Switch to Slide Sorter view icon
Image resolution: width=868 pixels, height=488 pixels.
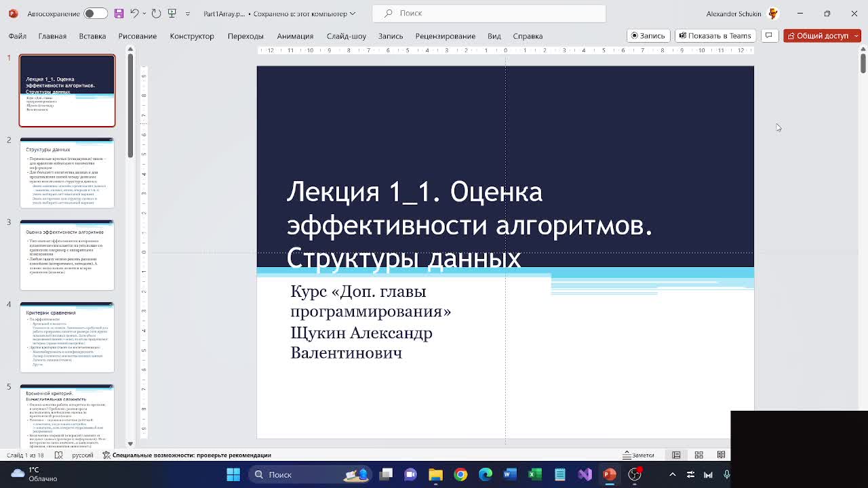[698, 455]
